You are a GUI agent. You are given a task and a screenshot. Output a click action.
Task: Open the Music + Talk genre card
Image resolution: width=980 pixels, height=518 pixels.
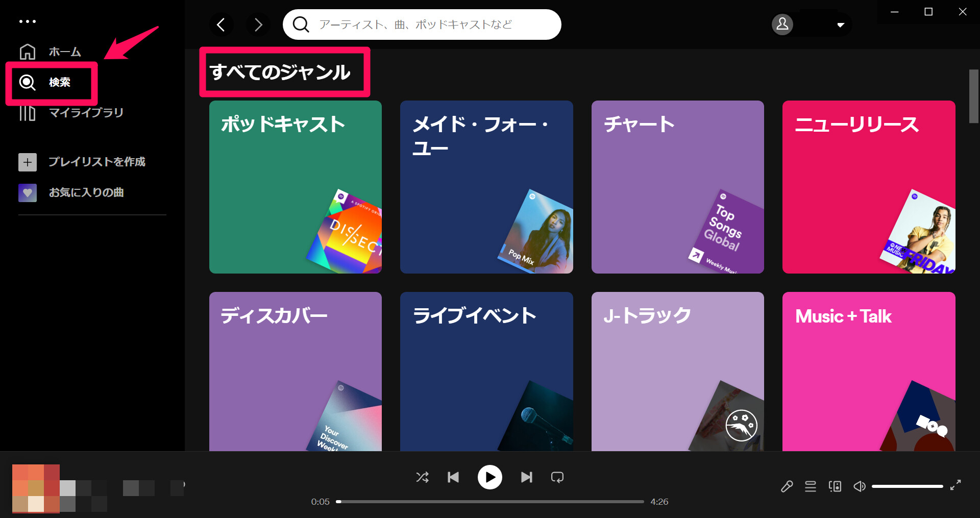869,371
